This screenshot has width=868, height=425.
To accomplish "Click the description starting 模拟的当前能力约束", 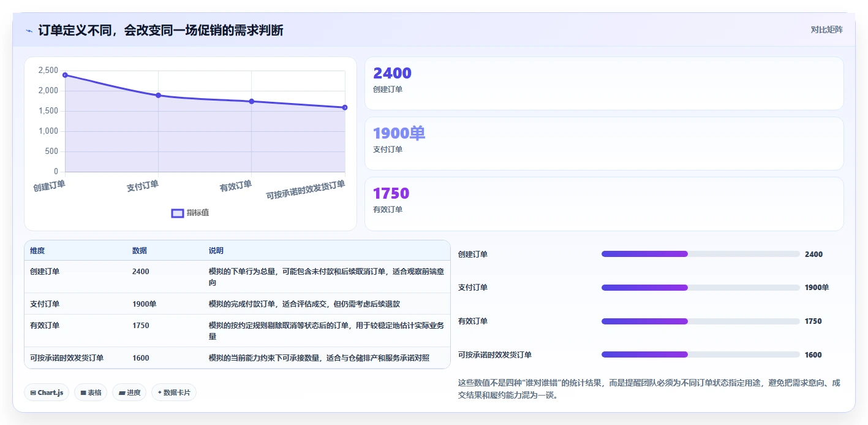I will pos(319,358).
